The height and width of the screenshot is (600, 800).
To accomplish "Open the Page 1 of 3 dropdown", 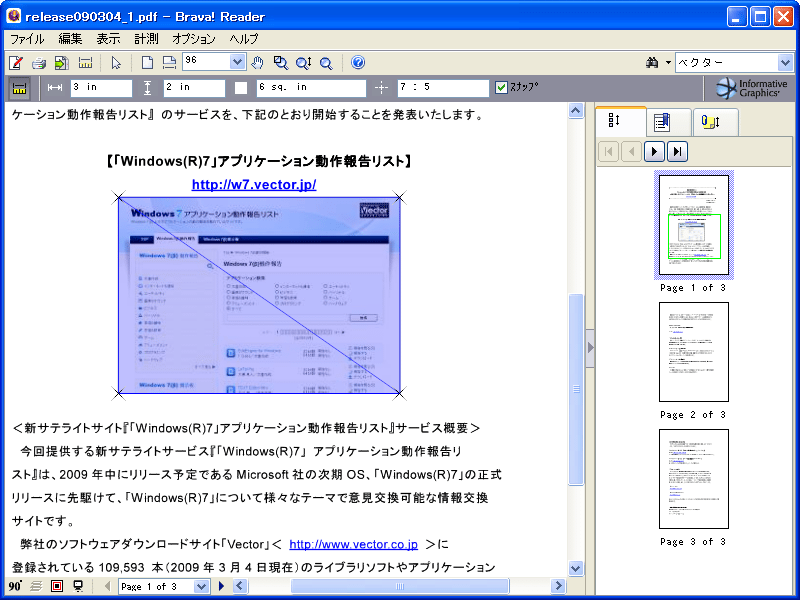I will coord(202,586).
